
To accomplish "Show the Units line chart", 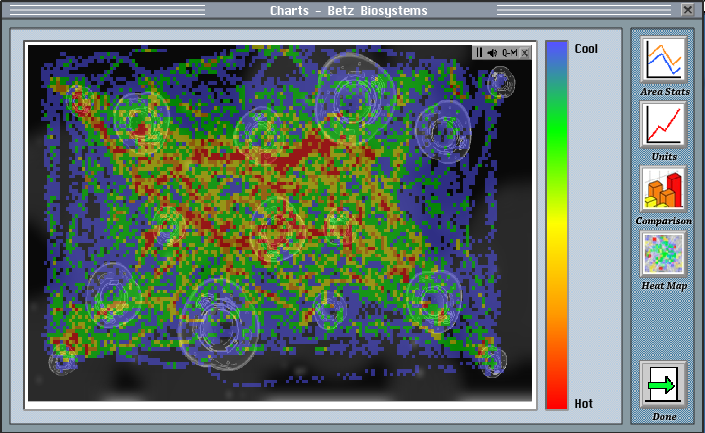I will (663, 125).
